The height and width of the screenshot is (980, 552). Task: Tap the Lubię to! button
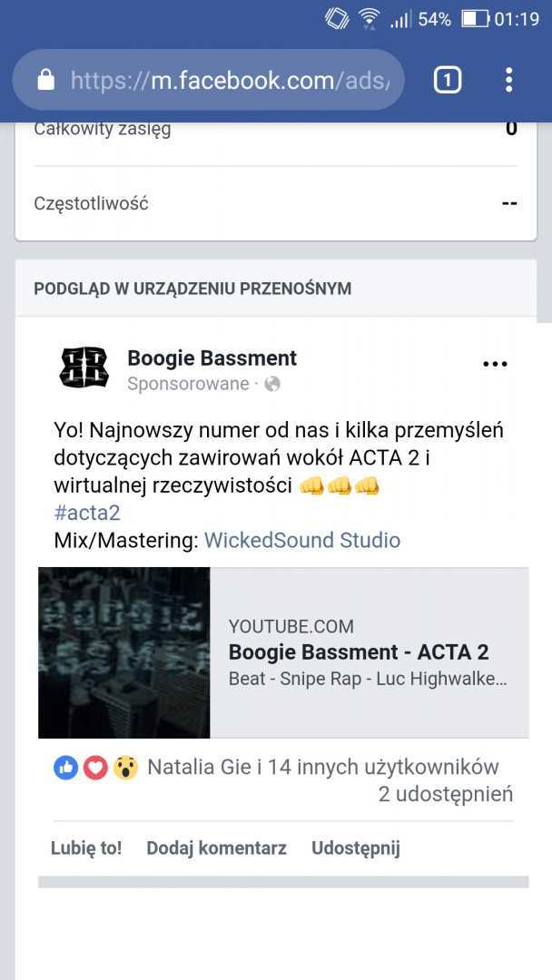pos(86,848)
